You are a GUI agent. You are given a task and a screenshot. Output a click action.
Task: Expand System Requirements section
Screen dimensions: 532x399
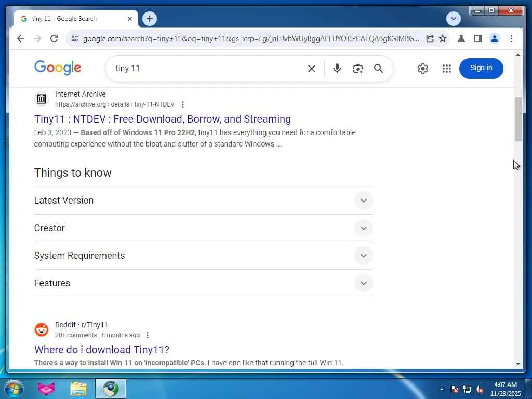point(204,256)
